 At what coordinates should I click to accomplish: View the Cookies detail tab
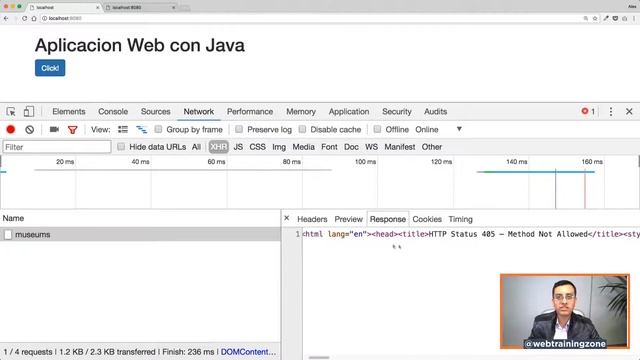(427, 219)
